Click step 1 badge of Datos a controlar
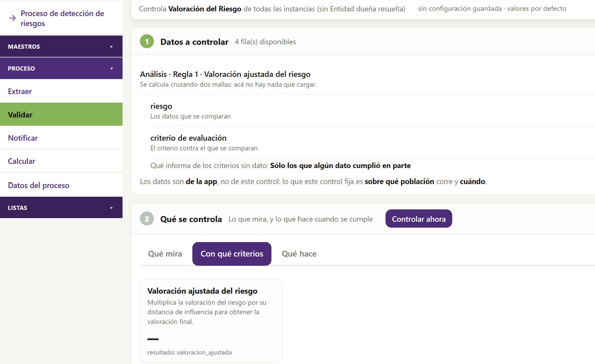 click(147, 42)
